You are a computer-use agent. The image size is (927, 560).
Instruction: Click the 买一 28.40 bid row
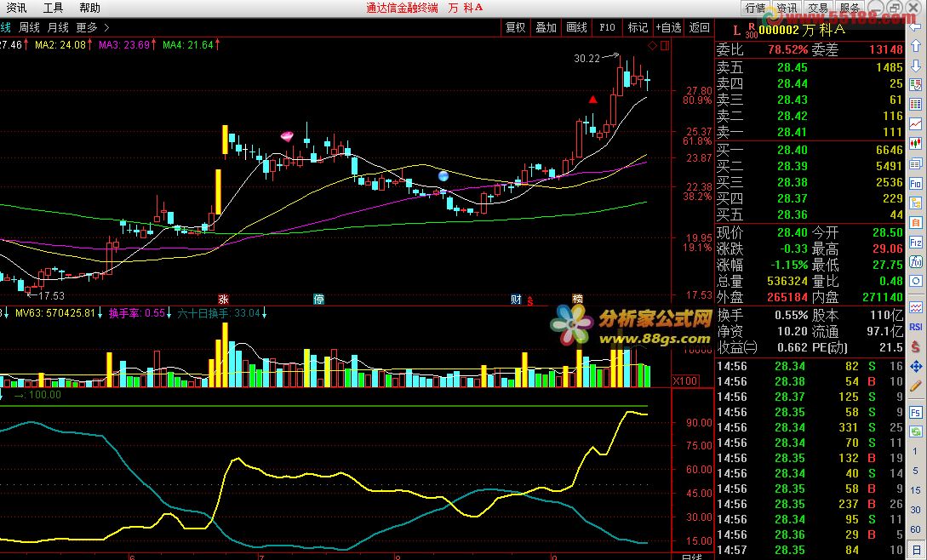(810, 150)
